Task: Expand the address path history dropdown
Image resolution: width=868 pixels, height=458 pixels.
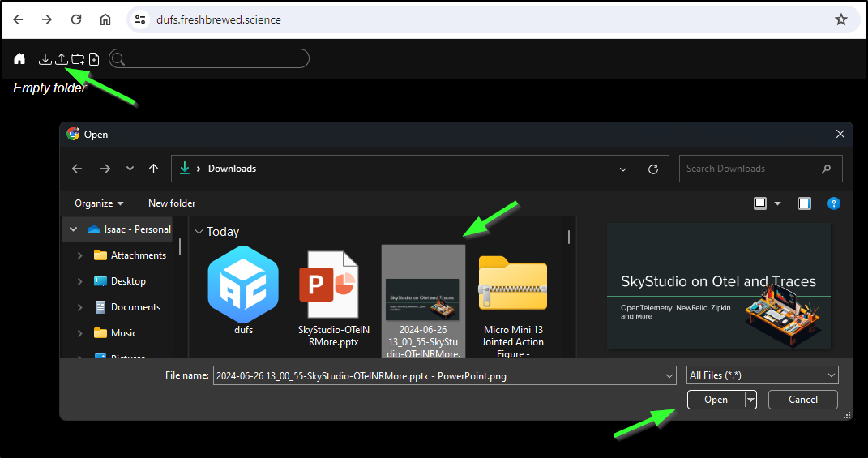Action: click(623, 169)
